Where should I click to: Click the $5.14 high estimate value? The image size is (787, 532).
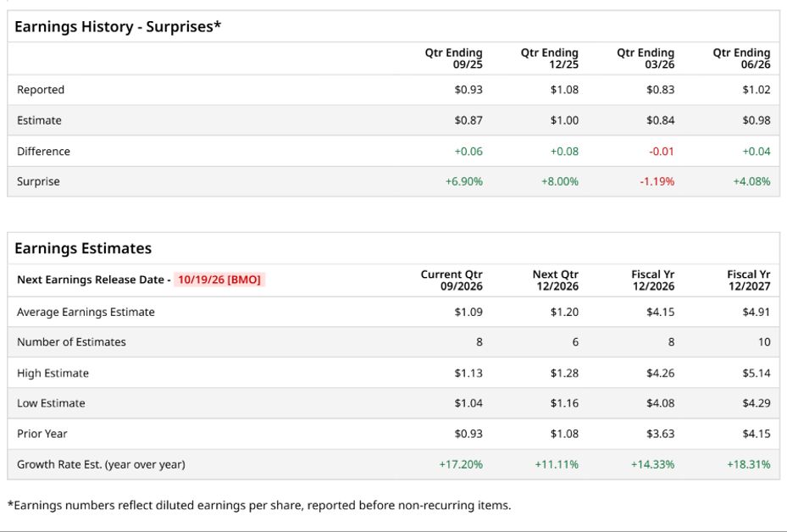pos(757,373)
